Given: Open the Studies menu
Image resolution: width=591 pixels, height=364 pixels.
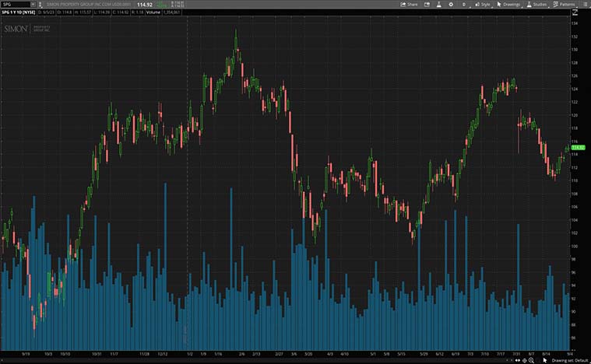Looking at the screenshot, I should [536, 5].
